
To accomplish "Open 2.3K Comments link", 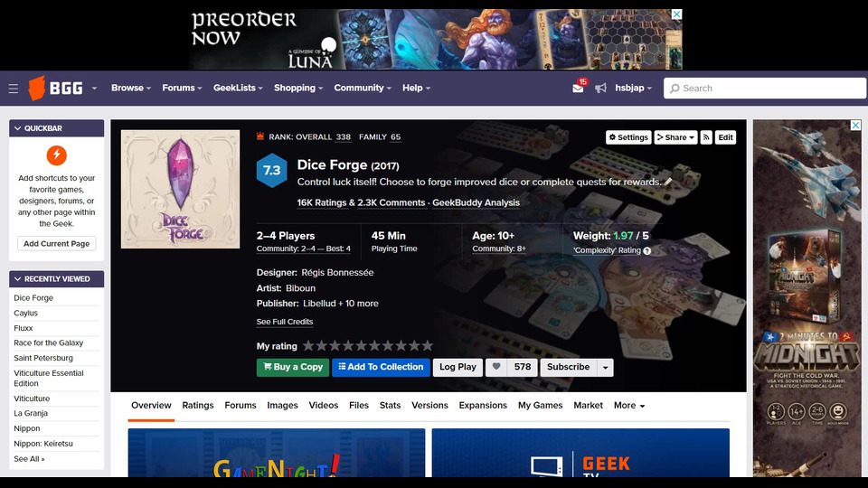I will coord(391,202).
